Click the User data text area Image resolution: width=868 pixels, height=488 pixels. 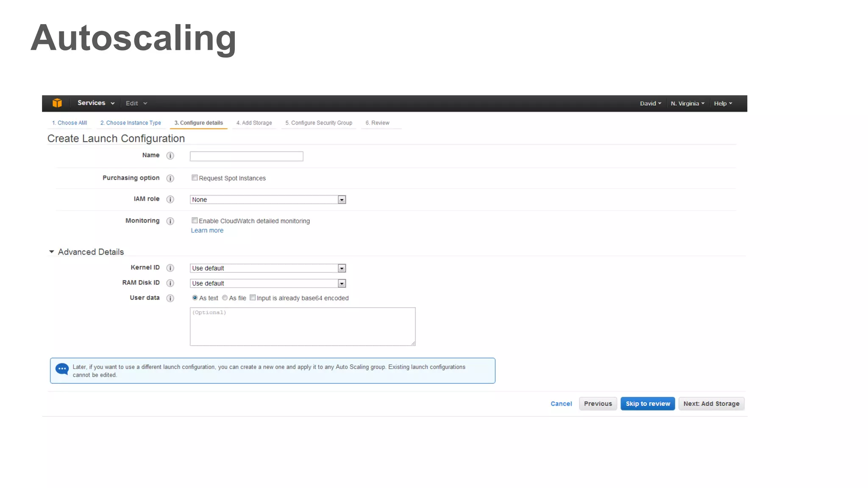click(x=303, y=327)
